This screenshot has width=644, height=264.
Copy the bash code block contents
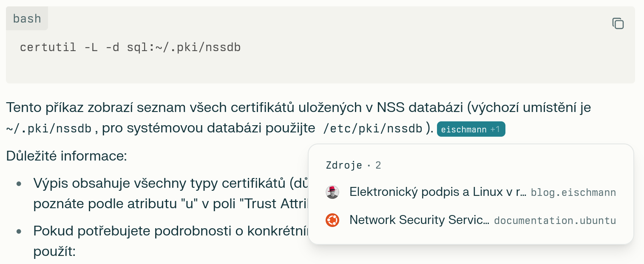pyautogui.click(x=618, y=23)
